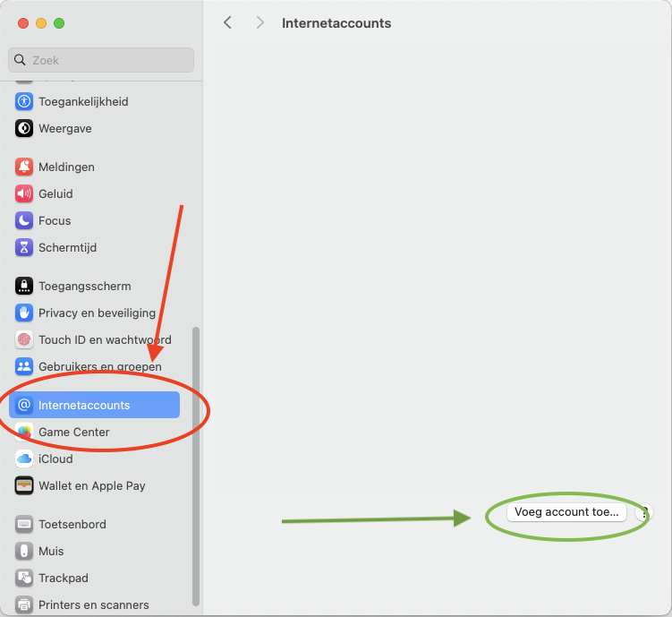The width and height of the screenshot is (672, 617).
Task: Open the Weergave sidebar icon
Action: click(x=24, y=128)
